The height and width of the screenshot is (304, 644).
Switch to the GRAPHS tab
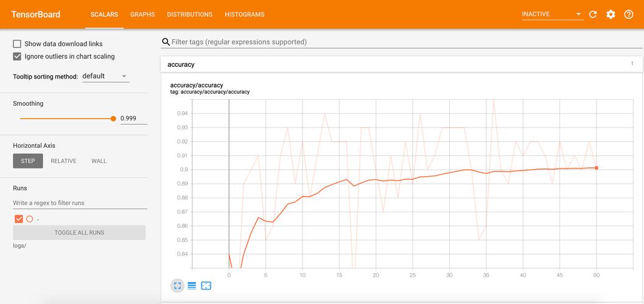[x=142, y=15]
